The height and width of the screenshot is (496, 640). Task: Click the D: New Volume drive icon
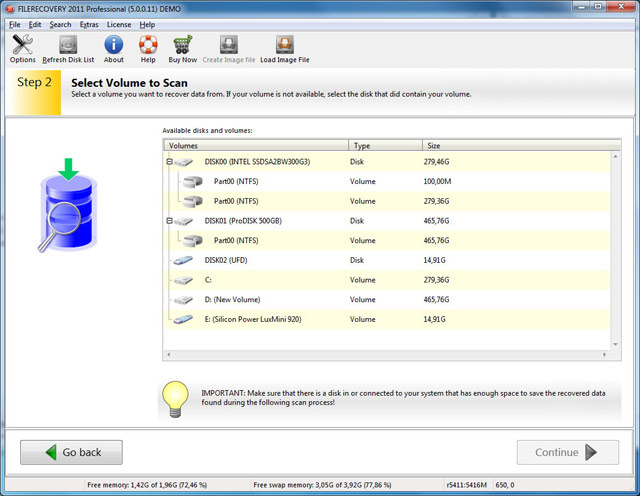[x=183, y=300]
